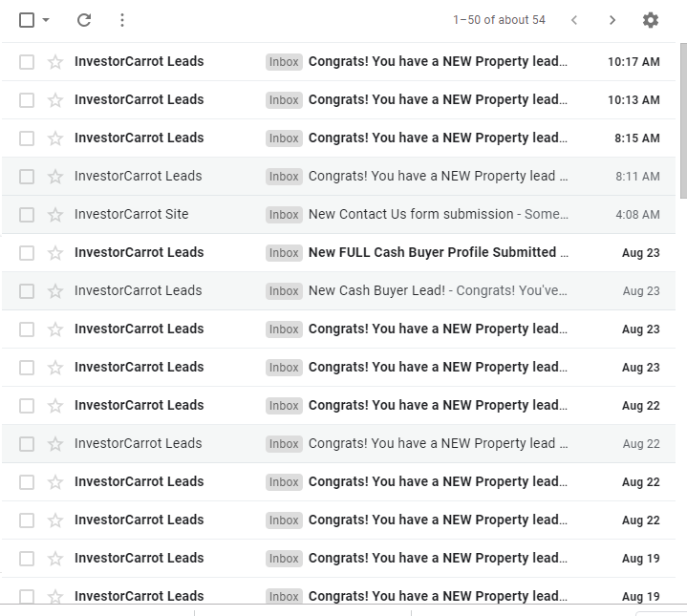Check the box for 4:08 AM email

[x=27, y=215]
